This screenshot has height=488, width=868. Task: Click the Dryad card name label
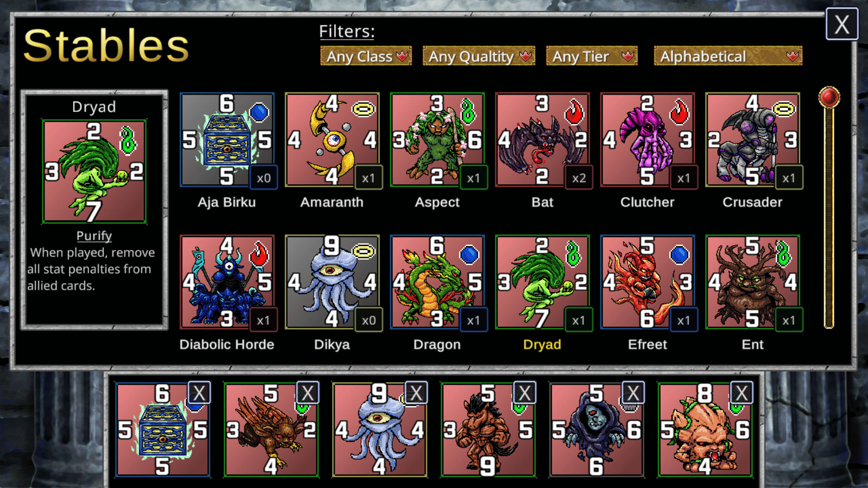tap(542, 344)
